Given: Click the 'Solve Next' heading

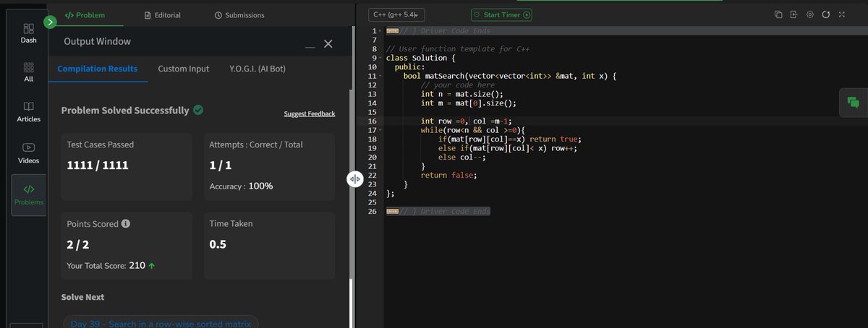Looking at the screenshot, I should click(x=82, y=297).
